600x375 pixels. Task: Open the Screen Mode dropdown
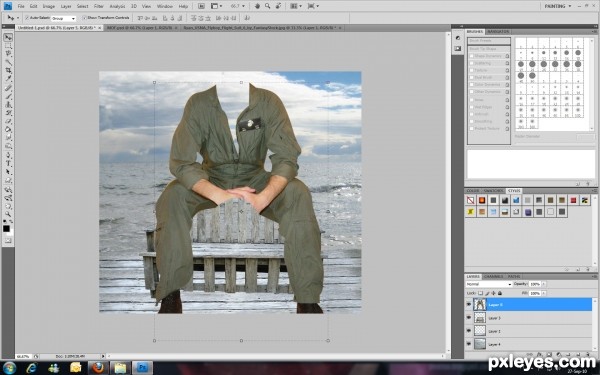click(x=313, y=6)
